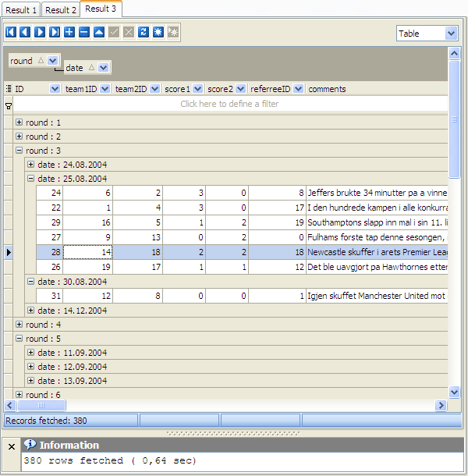Switch to the Result 1 tab
Image resolution: width=468 pixels, height=476 pixels.
click(x=21, y=10)
